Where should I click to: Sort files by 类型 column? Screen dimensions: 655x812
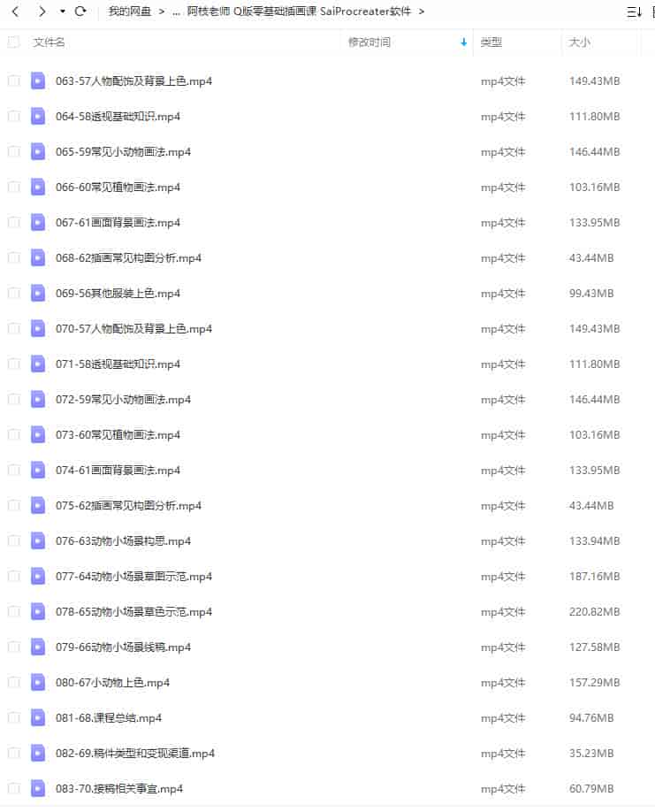(491, 42)
